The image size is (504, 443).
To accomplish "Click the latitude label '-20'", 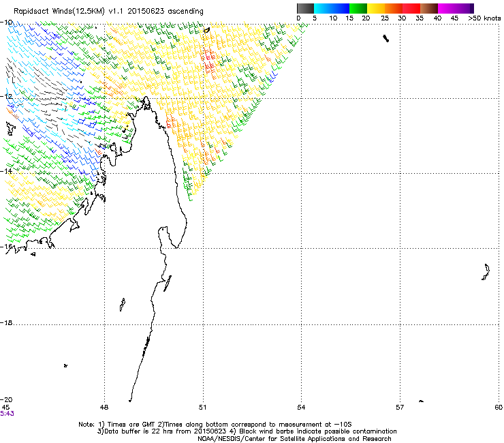I will (6, 399).
